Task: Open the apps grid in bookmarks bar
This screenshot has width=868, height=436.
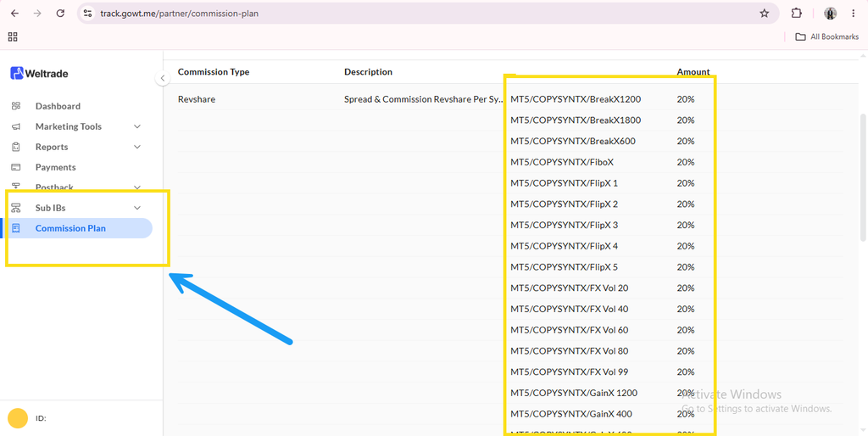Action: (13, 37)
